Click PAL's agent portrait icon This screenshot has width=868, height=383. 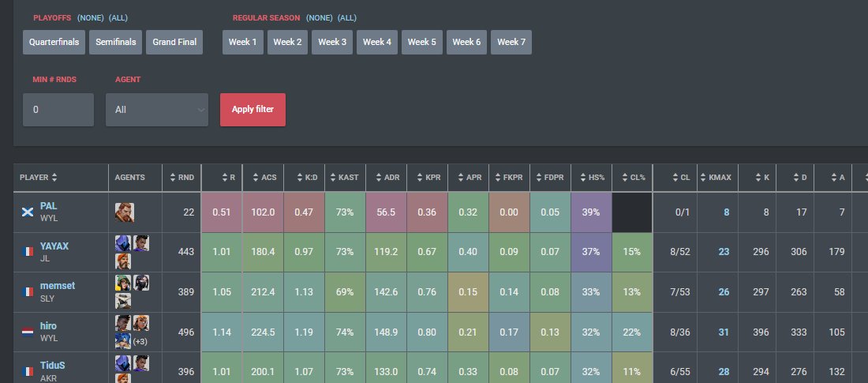pos(125,212)
